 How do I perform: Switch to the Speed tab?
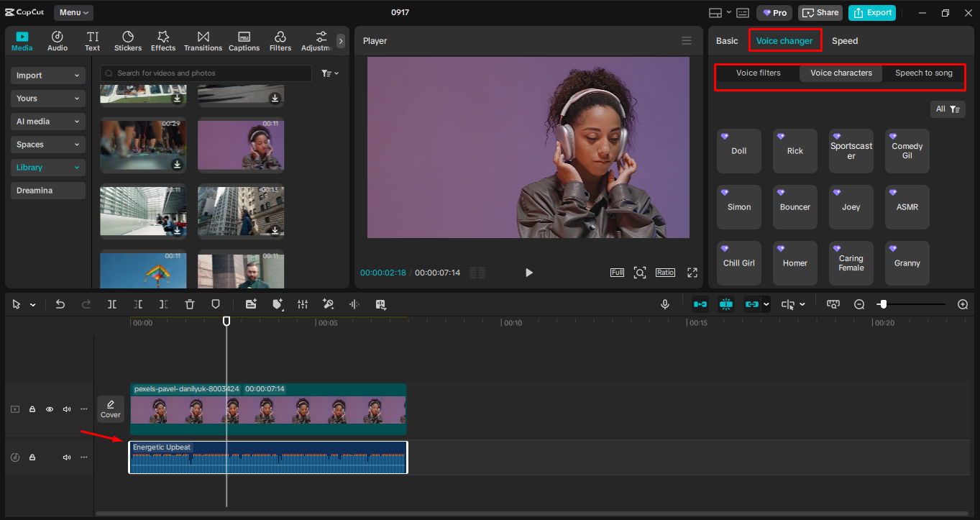pyautogui.click(x=844, y=41)
